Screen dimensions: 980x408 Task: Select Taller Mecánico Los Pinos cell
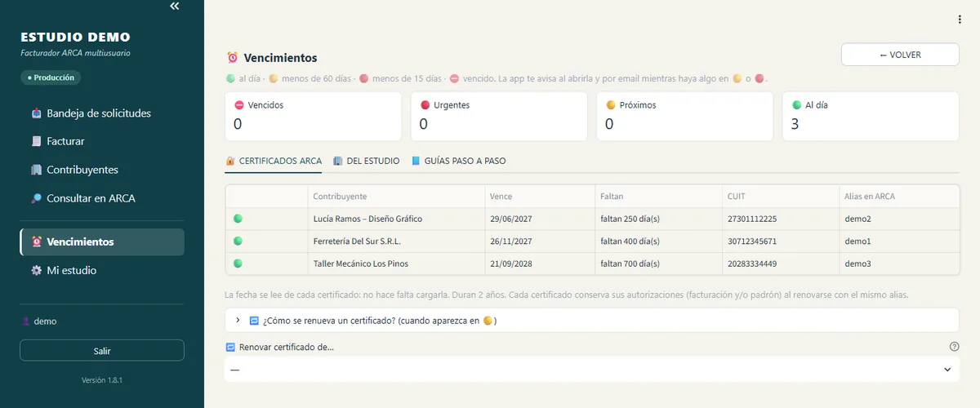click(x=395, y=264)
